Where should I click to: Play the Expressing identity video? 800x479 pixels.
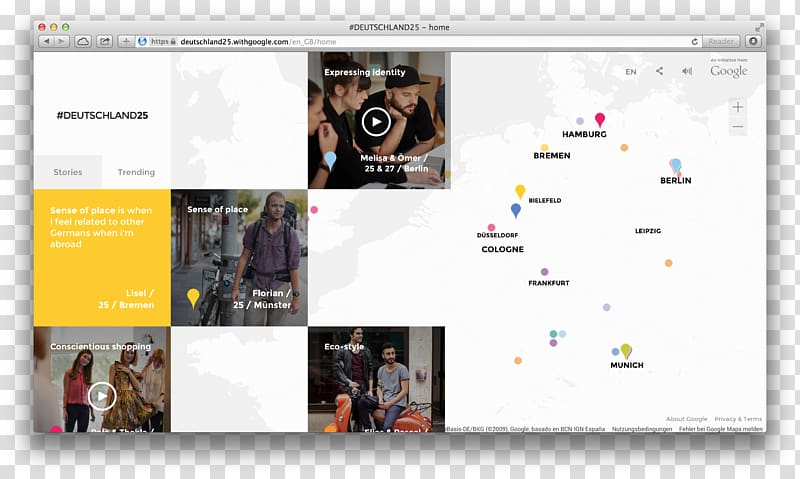tap(376, 121)
